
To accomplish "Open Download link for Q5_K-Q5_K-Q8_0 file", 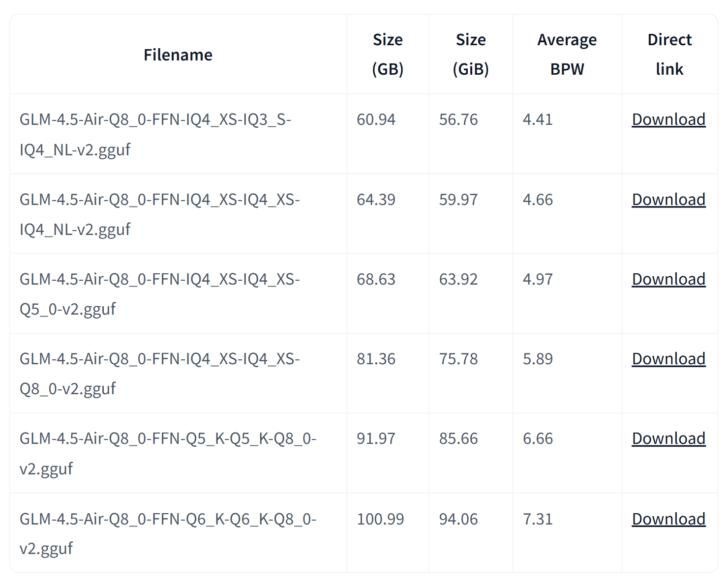I will 668,438.
